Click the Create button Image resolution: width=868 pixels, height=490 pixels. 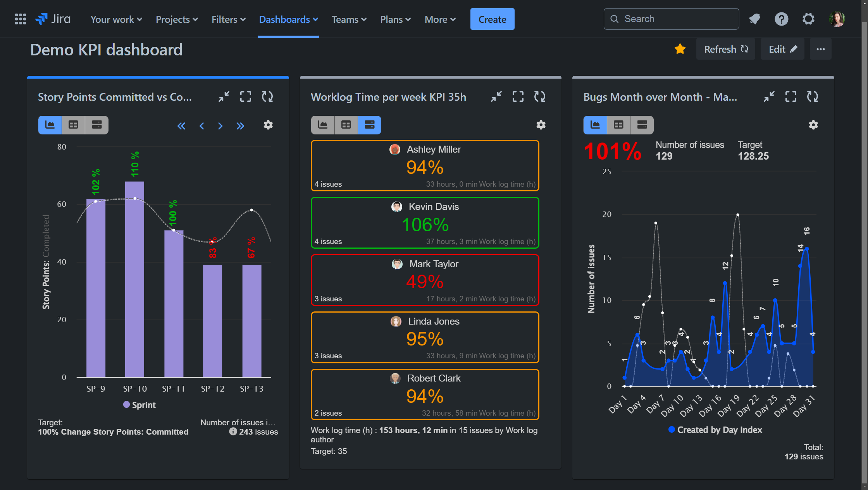point(492,19)
